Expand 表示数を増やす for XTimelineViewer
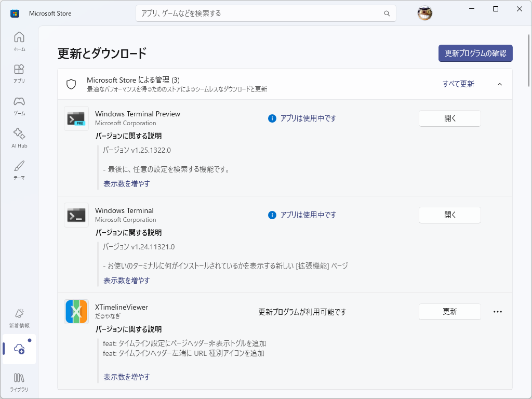Screen dimensions: 532x399 tap(127, 377)
